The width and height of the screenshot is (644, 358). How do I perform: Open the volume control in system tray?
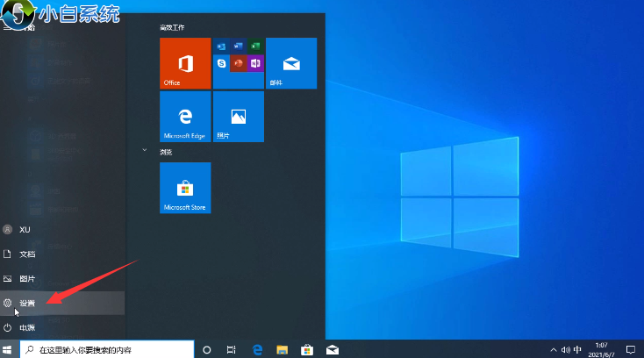[566, 349]
